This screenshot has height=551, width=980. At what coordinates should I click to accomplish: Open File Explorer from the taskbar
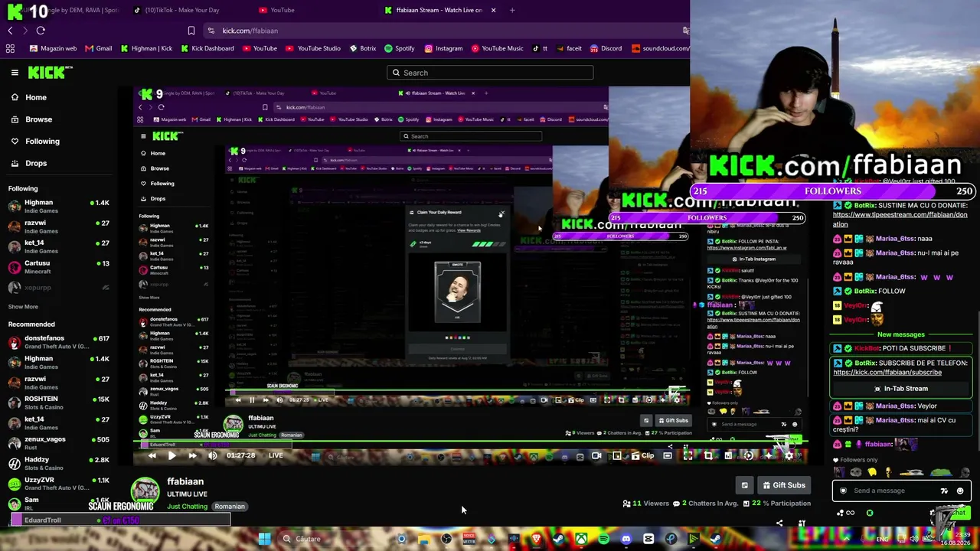[x=423, y=539]
